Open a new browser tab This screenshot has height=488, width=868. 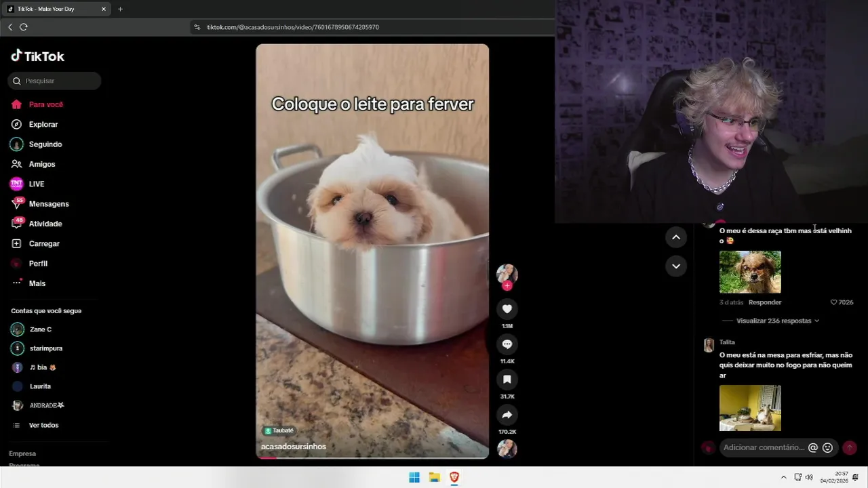tap(120, 9)
